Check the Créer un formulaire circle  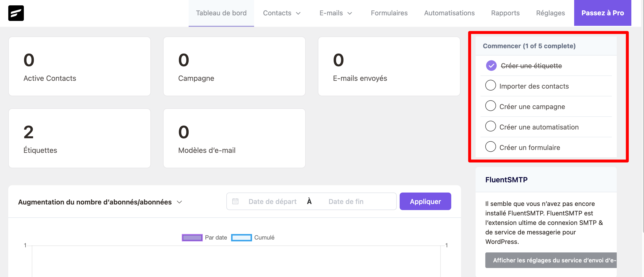[491, 147]
